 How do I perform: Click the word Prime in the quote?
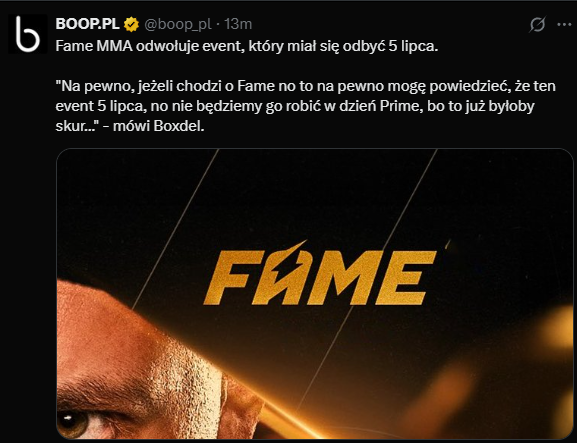coord(400,106)
